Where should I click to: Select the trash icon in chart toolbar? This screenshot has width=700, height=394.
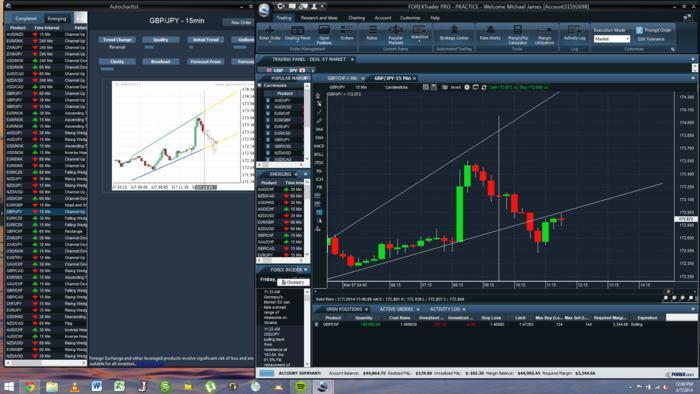318,95
